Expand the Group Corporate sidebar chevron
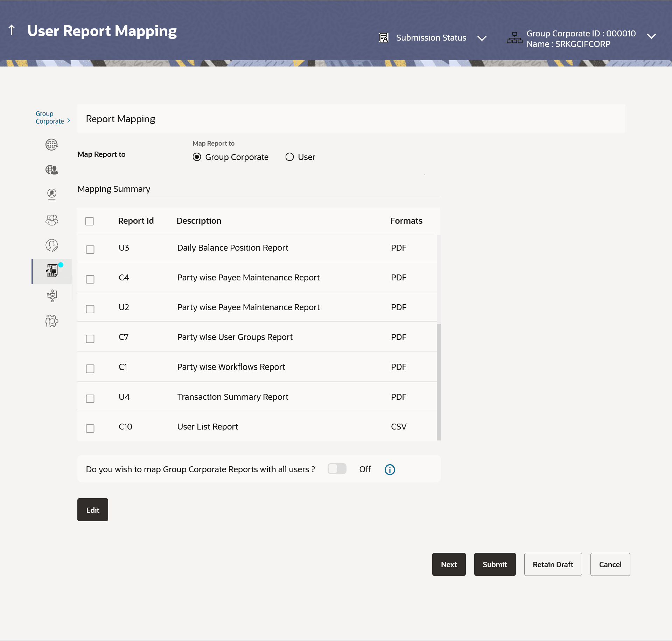 click(69, 121)
